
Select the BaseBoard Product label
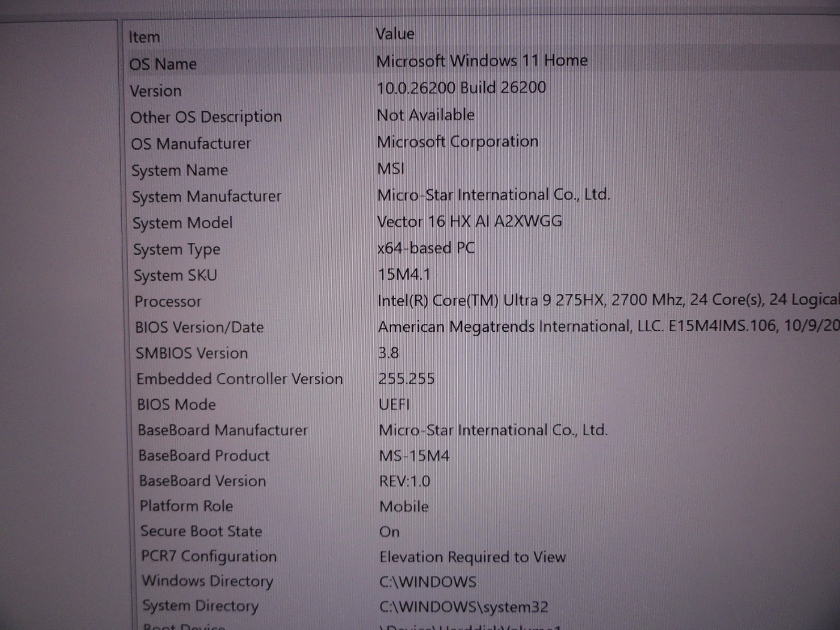point(204,455)
